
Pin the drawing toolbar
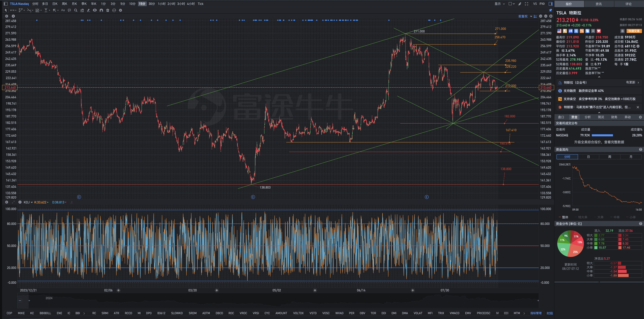(x=550, y=10)
